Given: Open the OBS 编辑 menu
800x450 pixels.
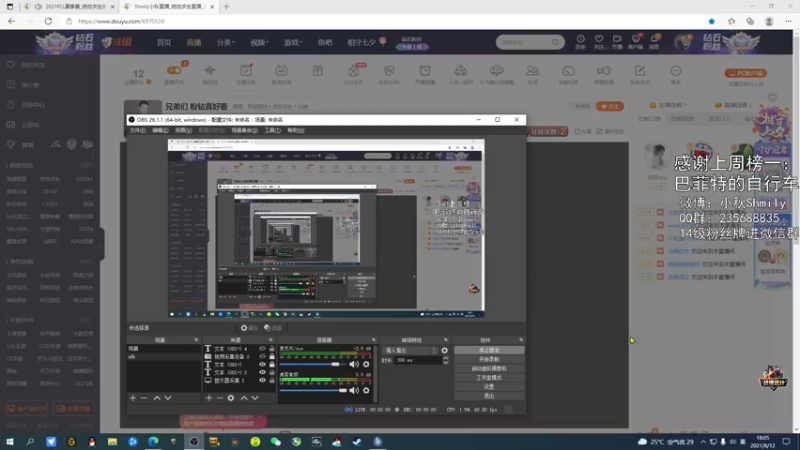Looking at the screenshot, I should (160, 131).
